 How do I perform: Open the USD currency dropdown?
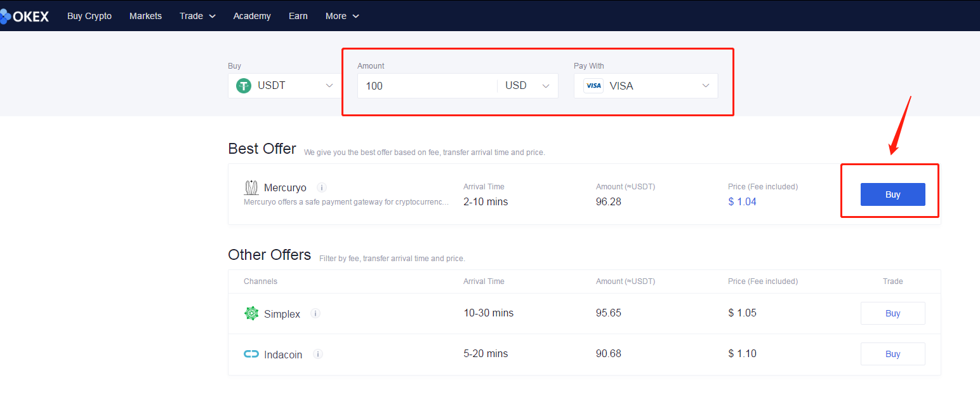(x=527, y=86)
